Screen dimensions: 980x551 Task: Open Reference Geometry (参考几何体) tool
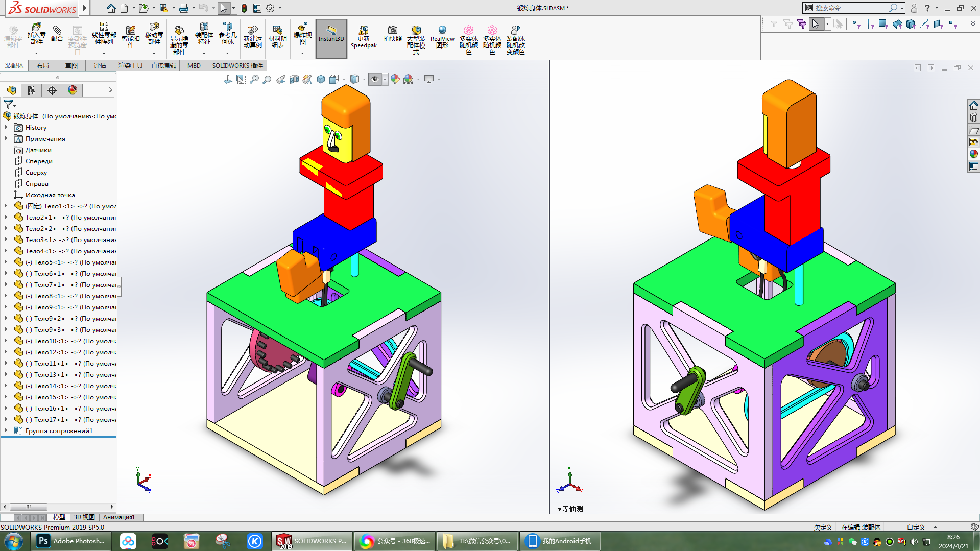[x=228, y=34]
